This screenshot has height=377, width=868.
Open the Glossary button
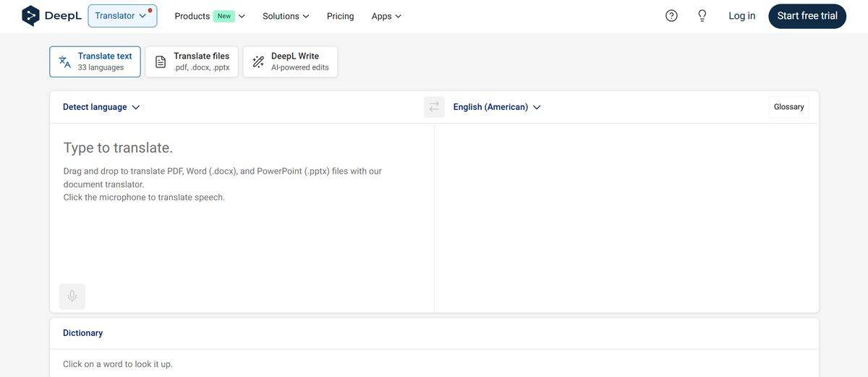tap(788, 107)
